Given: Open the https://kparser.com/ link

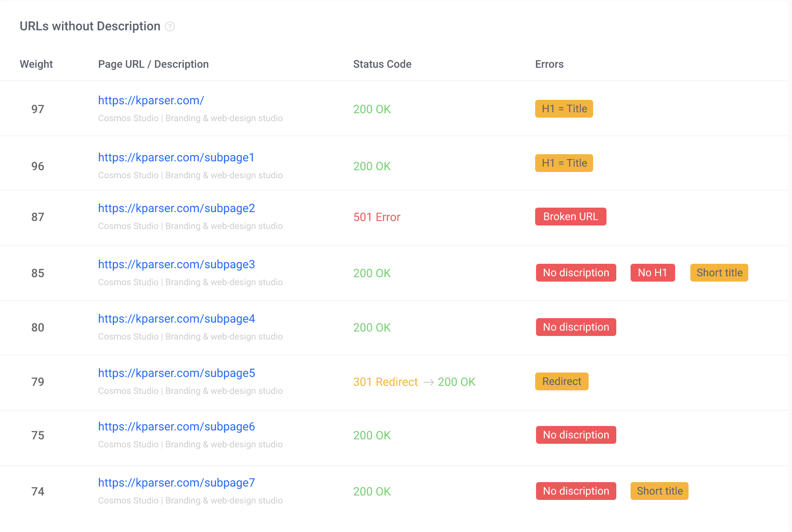Looking at the screenshot, I should tap(151, 101).
